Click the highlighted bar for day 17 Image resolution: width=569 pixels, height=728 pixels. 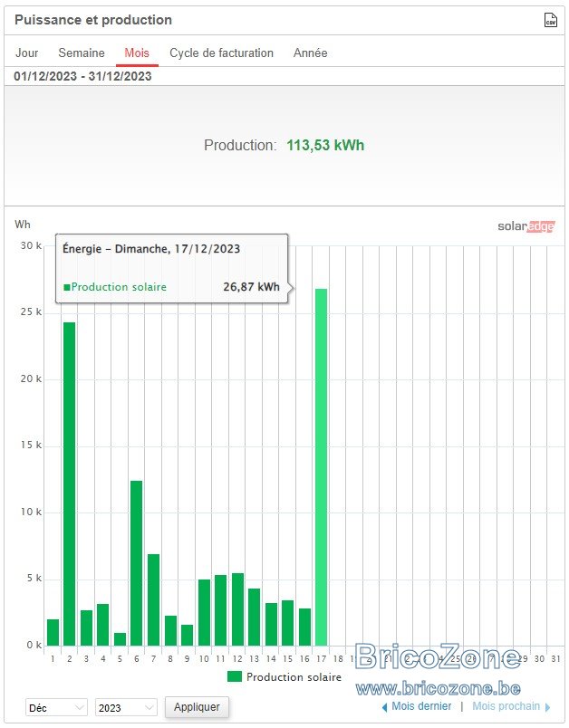(x=321, y=467)
